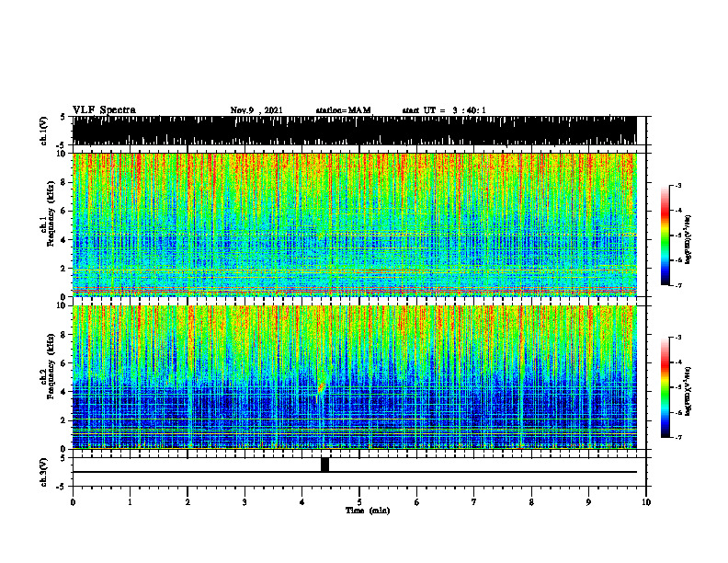
Task: Click time axis tick label '2'
Action: coord(188,502)
